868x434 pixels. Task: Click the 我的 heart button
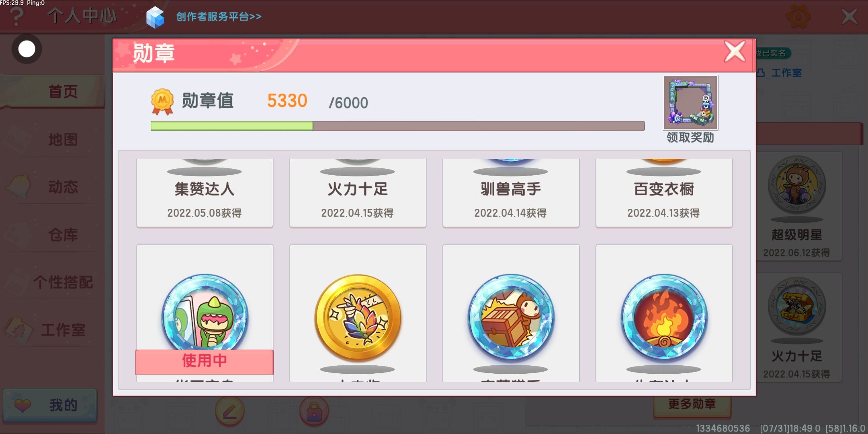[x=50, y=405]
